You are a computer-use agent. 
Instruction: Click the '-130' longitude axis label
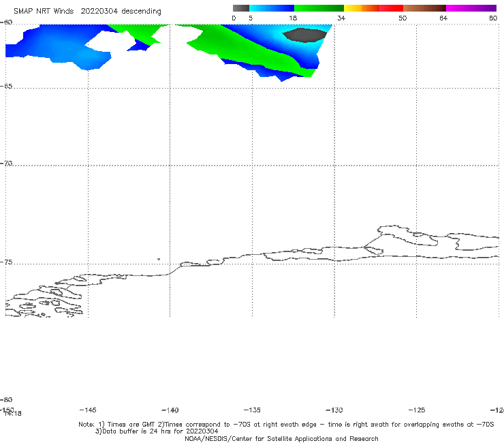click(334, 410)
